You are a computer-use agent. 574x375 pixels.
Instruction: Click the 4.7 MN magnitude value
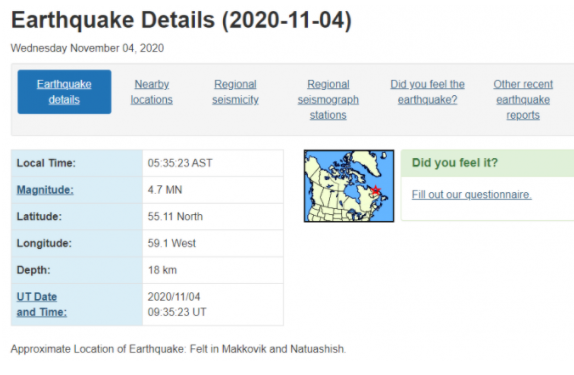[x=165, y=190]
